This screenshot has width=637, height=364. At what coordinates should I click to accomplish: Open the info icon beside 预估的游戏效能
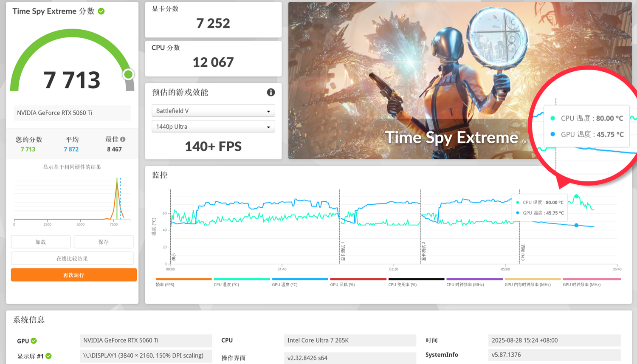[x=271, y=92]
